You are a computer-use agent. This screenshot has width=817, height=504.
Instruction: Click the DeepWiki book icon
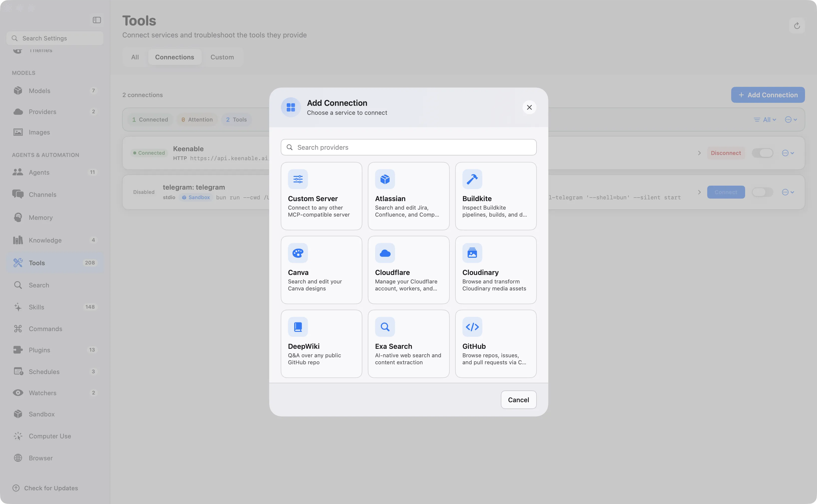[298, 327]
